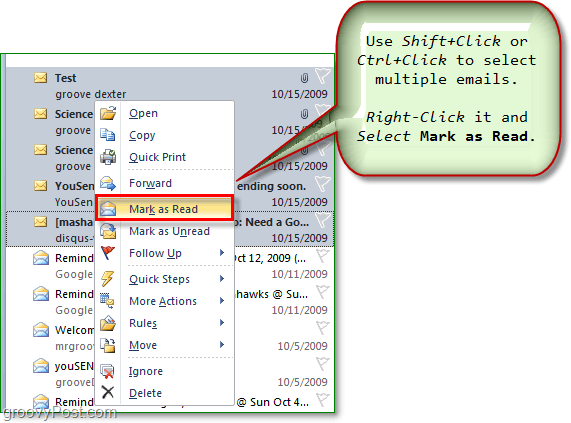
Task: Toggle flag on youSEN 10/5/2009 email
Action: pos(323,364)
